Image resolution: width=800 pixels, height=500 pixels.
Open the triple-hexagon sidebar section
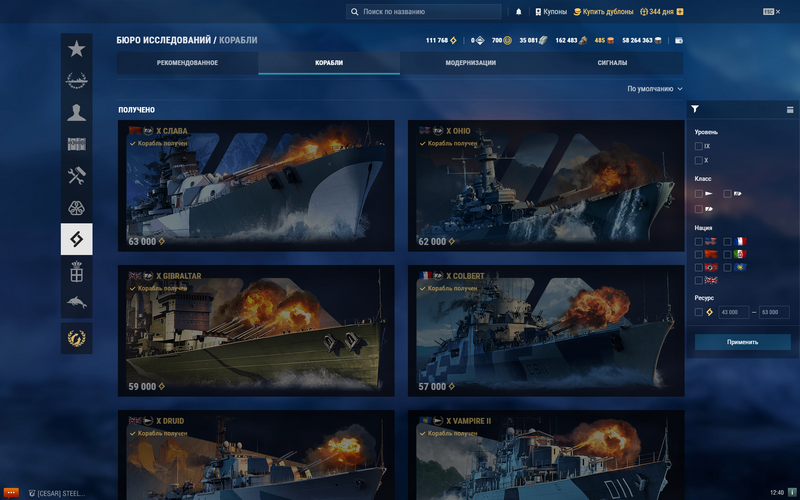[x=77, y=208]
